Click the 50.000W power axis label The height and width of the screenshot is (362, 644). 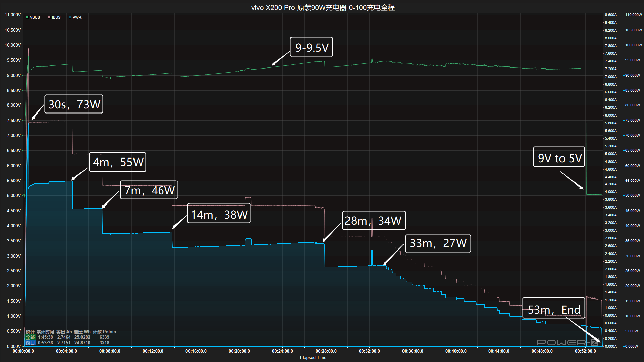pos(633,195)
